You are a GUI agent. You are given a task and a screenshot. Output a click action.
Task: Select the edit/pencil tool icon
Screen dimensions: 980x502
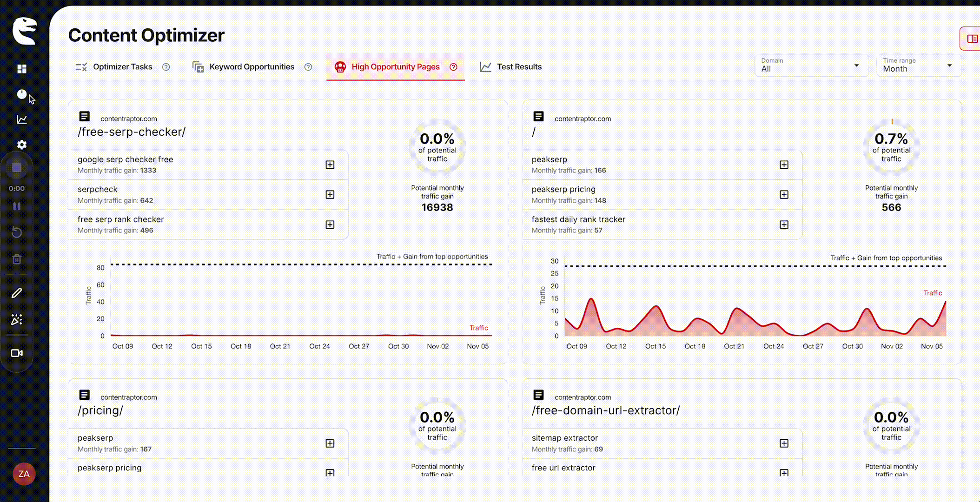point(17,293)
